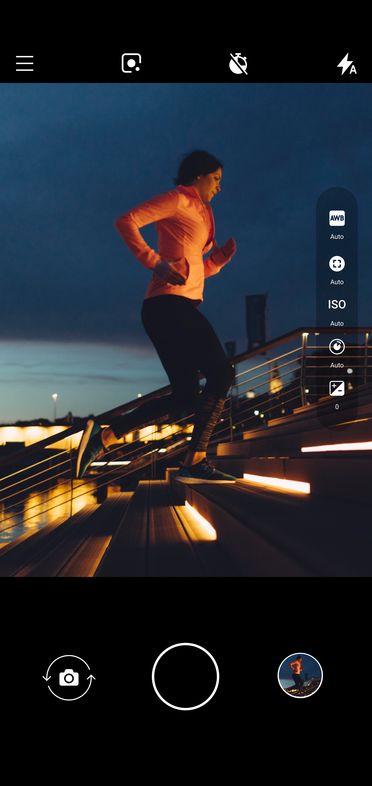This screenshot has width=372, height=786.
Task: Open the last photo thumbnail
Action: point(300,675)
